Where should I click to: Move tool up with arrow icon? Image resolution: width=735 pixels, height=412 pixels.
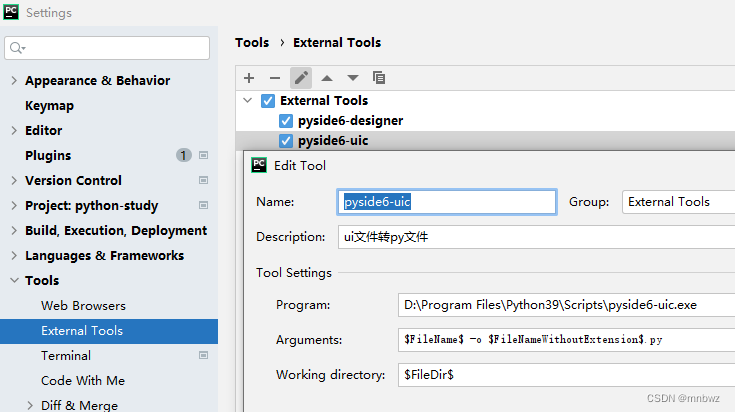(x=327, y=77)
